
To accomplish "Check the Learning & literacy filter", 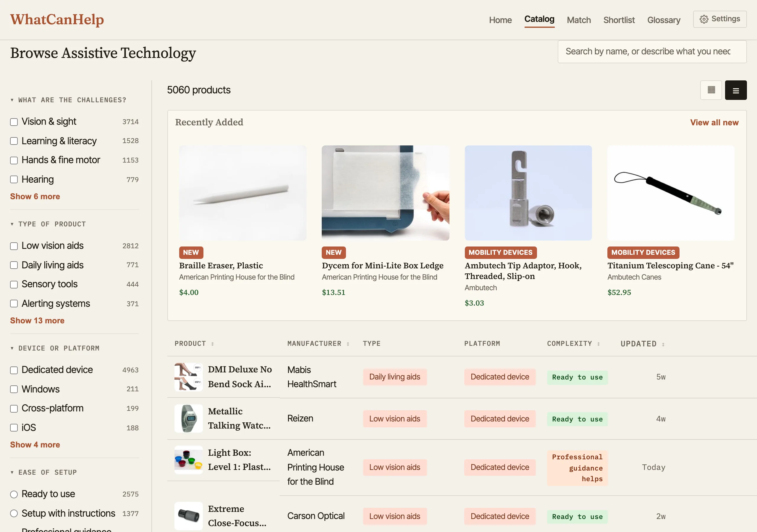I will coord(14,141).
